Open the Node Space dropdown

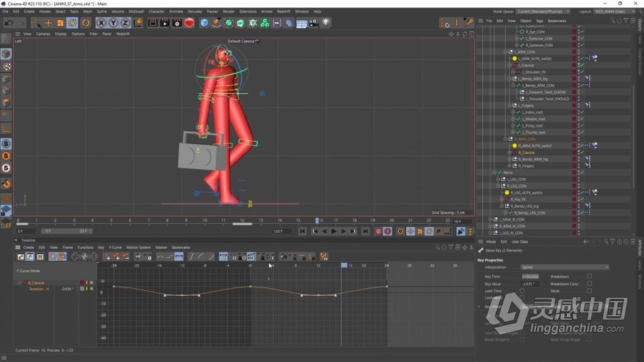click(x=543, y=11)
